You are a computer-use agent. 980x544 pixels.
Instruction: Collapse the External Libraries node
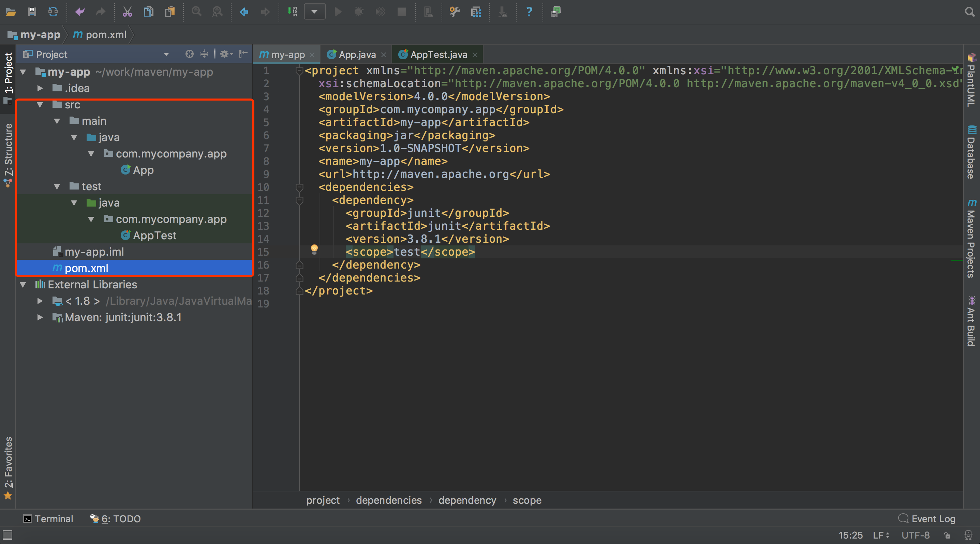click(23, 284)
